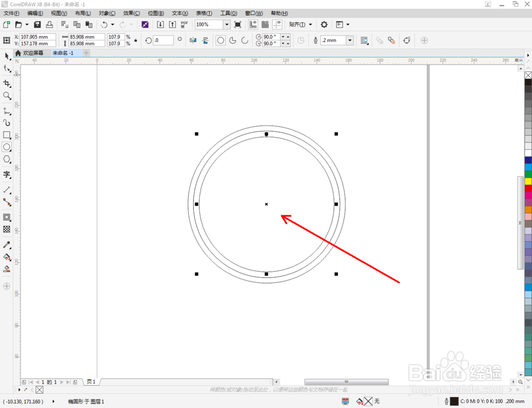Select the Transparency tool
Viewport: 532px width, 408px height.
pyautogui.click(x=7, y=230)
